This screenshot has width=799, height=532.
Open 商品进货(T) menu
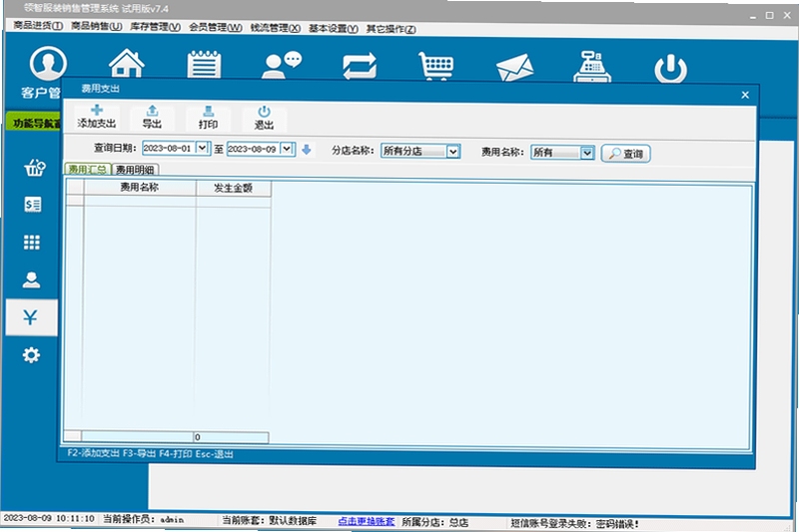point(38,25)
